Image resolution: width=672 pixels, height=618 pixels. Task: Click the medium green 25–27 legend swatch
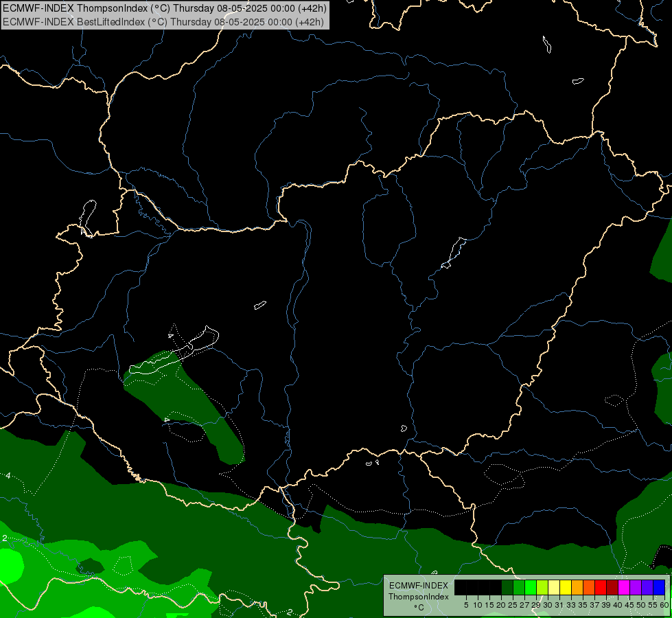tap(518, 587)
